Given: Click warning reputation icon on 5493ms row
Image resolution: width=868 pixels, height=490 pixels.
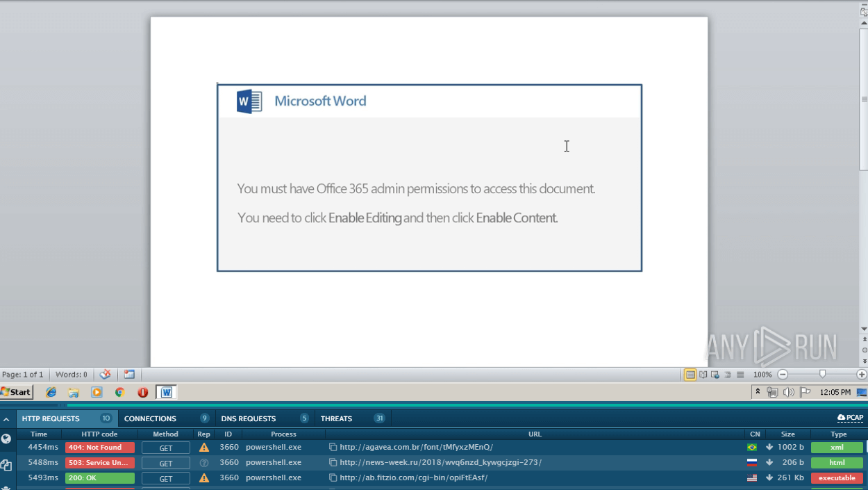Looking at the screenshot, I should tap(204, 477).
